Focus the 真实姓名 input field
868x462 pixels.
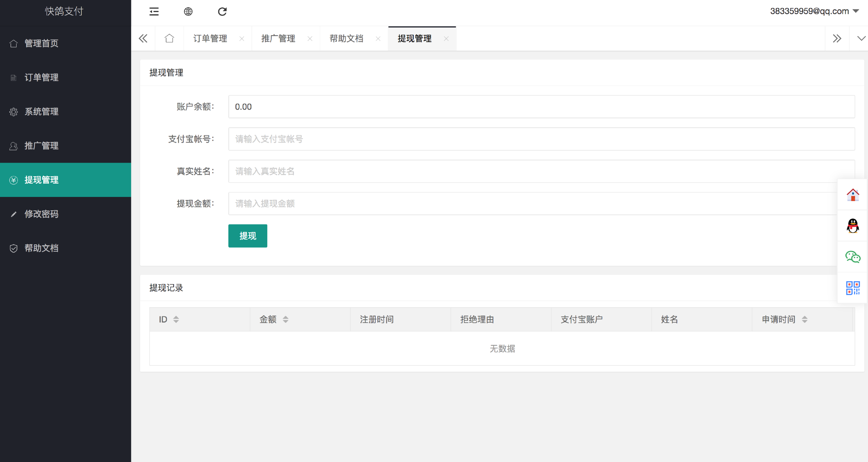pyautogui.click(x=541, y=171)
